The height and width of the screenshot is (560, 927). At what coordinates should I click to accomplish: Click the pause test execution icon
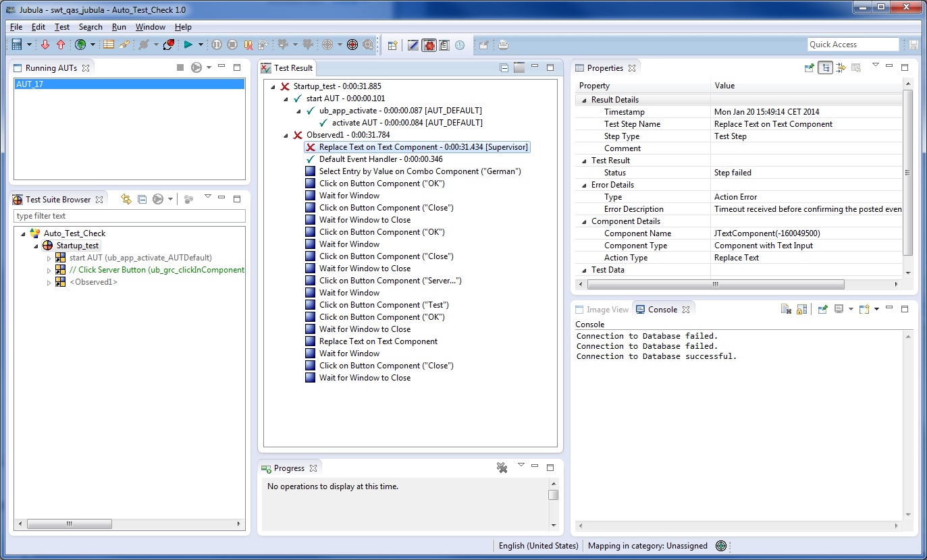(217, 45)
